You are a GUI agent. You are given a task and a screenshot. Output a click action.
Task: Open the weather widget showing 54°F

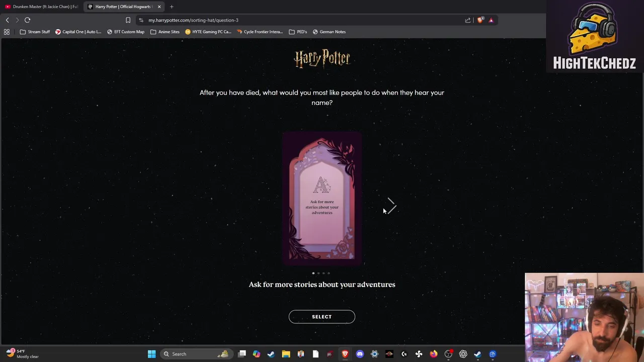coord(23,353)
